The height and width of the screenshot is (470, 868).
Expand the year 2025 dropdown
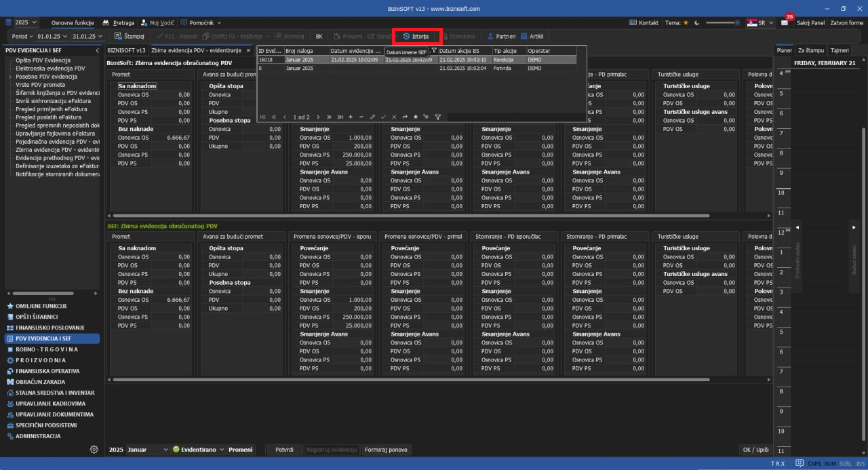[x=35, y=22]
